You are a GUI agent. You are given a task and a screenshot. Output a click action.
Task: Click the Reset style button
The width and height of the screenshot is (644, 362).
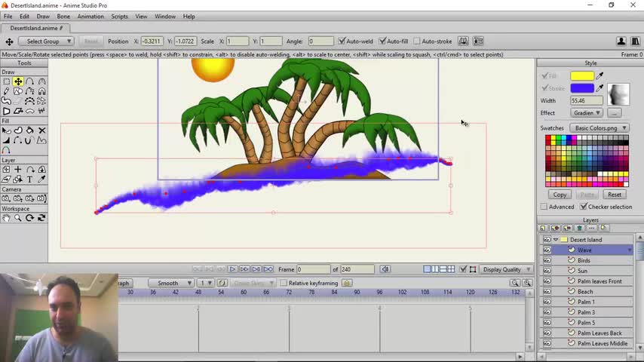(615, 195)
